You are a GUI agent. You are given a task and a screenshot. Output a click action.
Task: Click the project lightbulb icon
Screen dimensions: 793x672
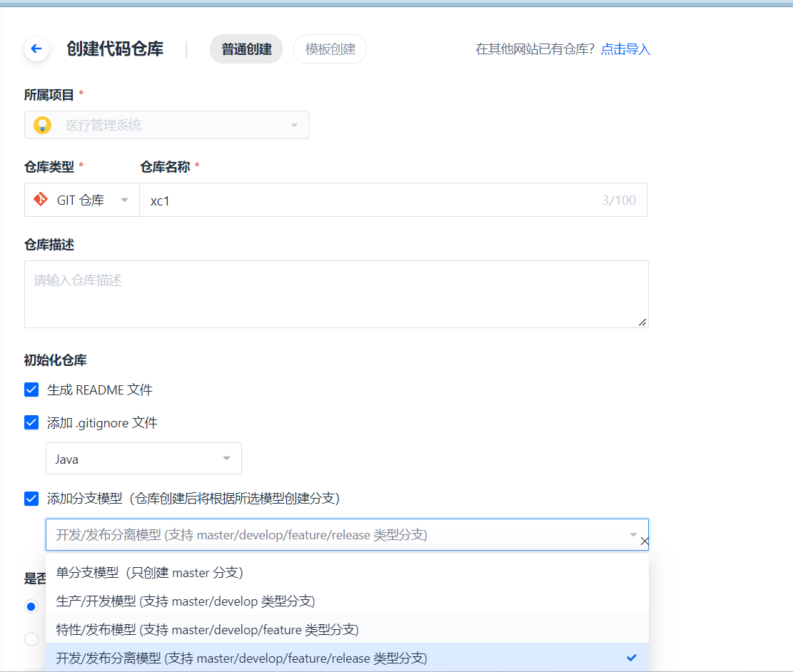[42, 125]
